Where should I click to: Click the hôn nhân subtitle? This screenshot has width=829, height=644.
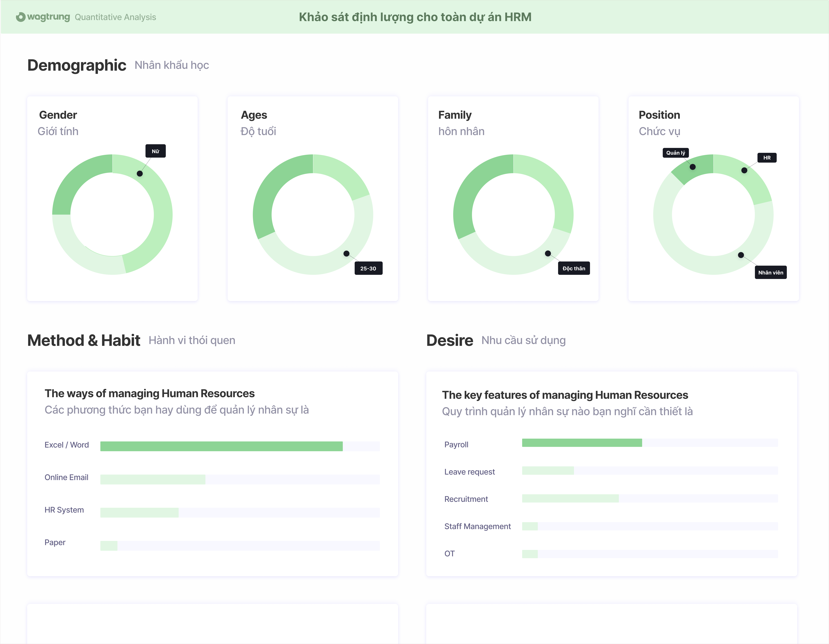(x=462, y=131)
